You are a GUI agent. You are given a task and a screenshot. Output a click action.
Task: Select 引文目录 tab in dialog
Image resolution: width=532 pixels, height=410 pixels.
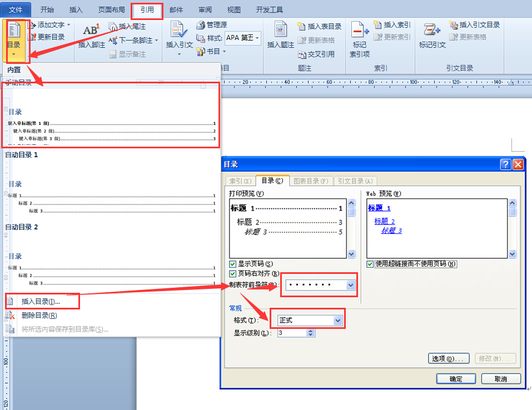pyautogui.click(x=355, y=181)
